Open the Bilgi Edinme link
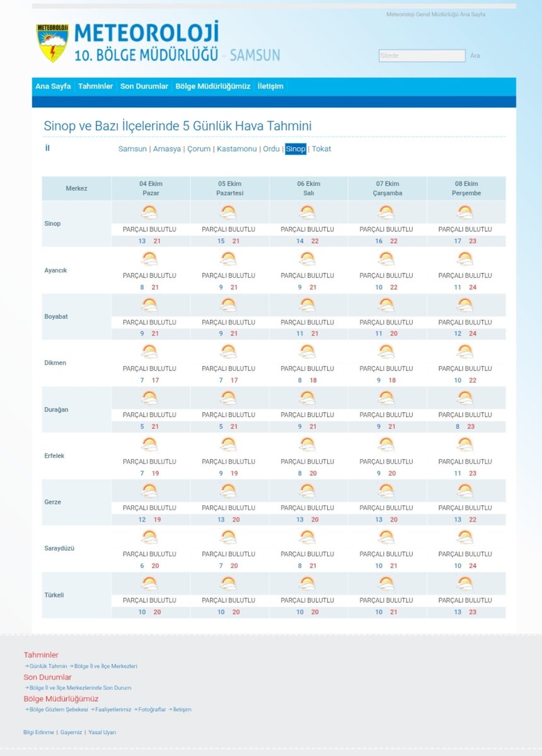542x756 pixels. click(38, 732)
